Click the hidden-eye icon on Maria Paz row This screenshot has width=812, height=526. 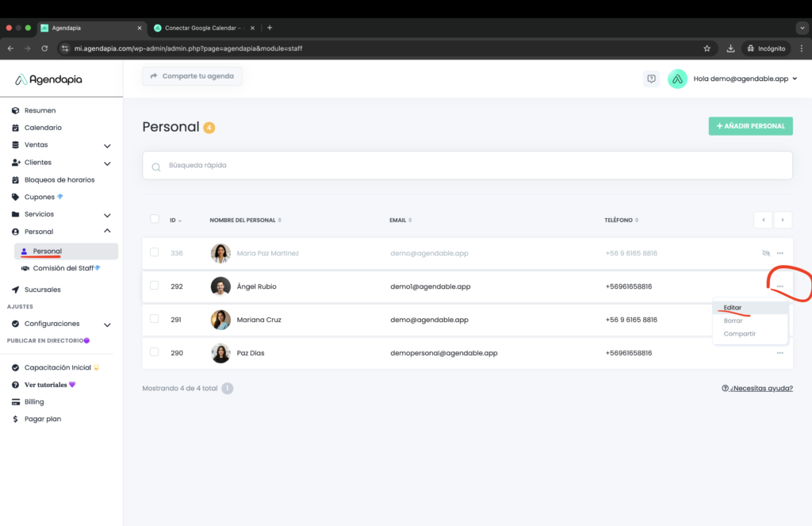[x=765, y=253]
